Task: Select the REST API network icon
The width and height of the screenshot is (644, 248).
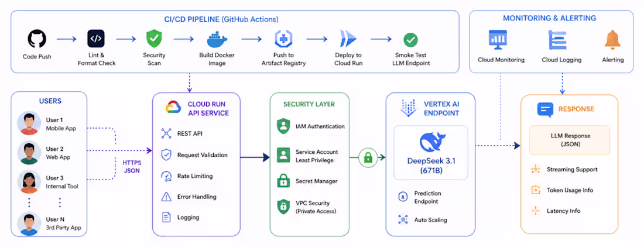Action: coord(166,133)
